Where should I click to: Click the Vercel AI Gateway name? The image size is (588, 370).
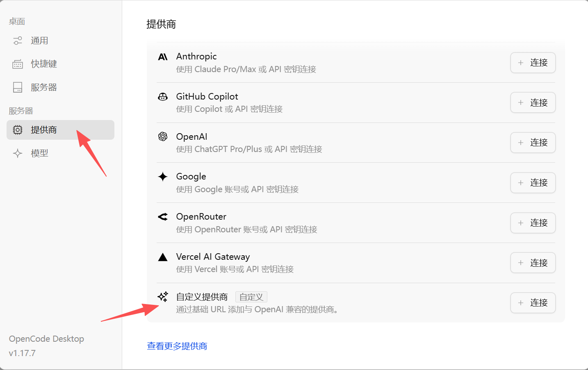click(x=213, y=257)
